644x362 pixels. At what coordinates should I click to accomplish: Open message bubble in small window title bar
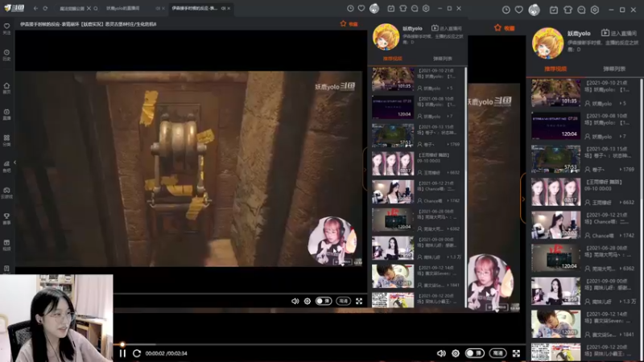click(415, 8)
